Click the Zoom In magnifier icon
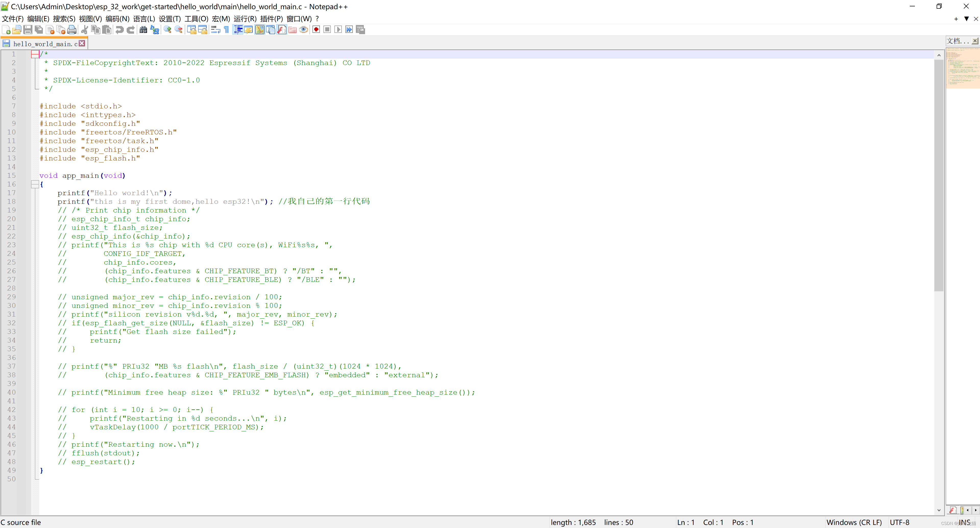The height and width of the screenshot is (528, 980). coord(167,30)
